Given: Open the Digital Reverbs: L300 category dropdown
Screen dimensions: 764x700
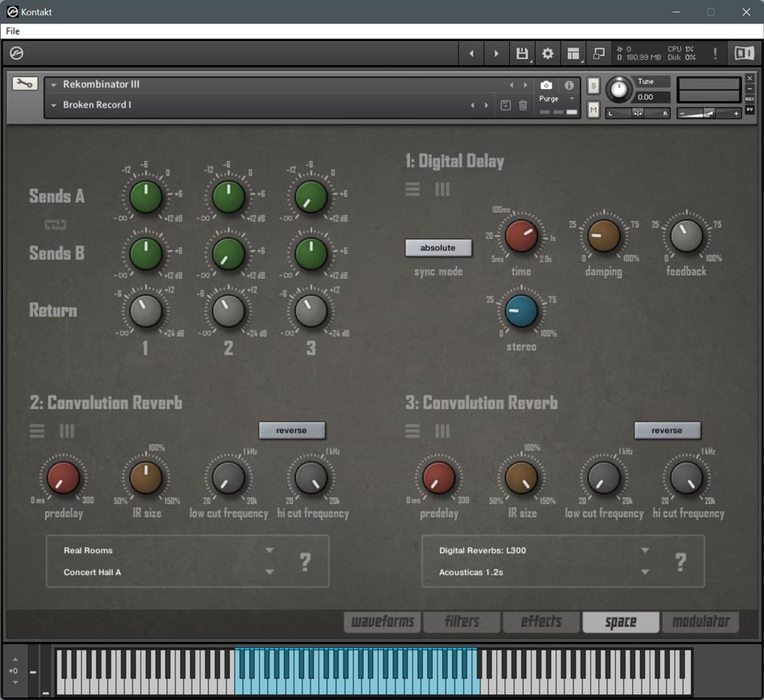Looking at the screenshot, I should [x=645, y=550].
